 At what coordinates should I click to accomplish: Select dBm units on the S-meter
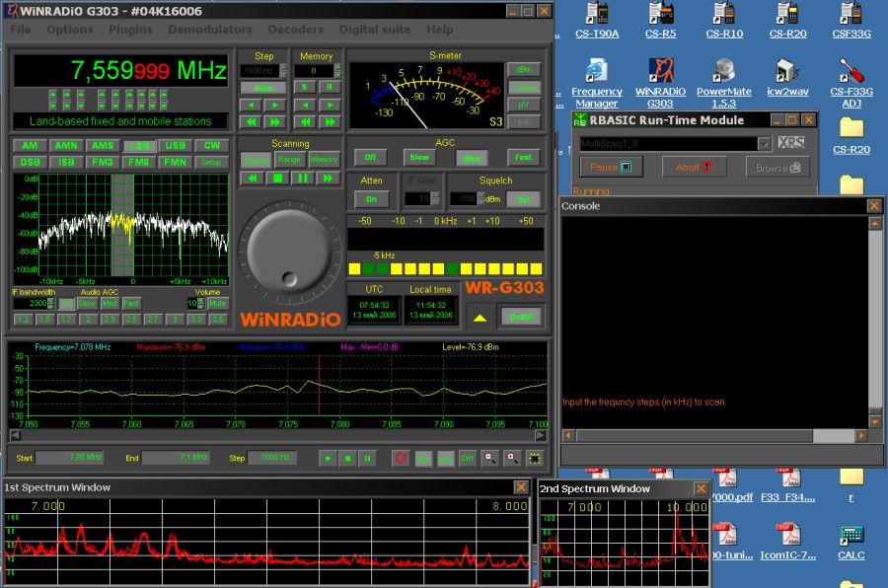(x=524, y=70)
